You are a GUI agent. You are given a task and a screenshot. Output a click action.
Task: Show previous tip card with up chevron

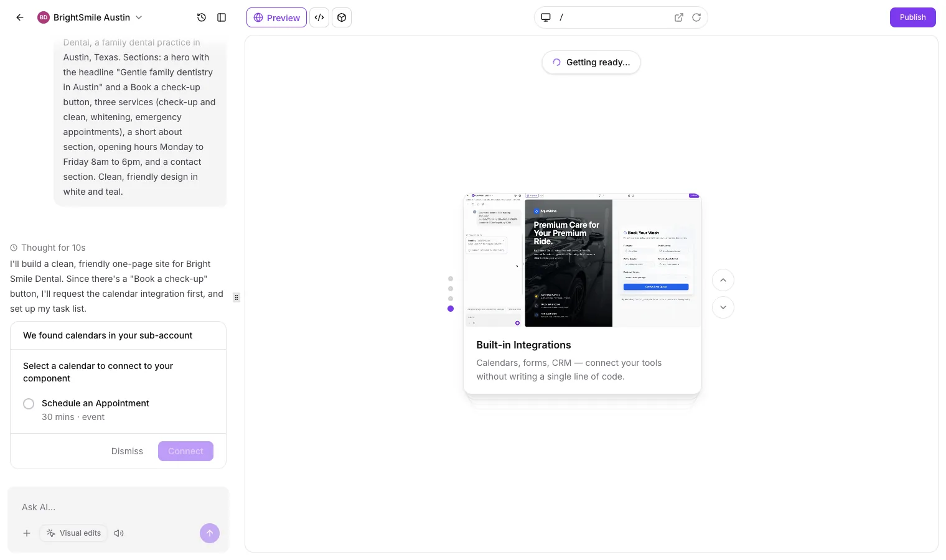click(723, 280)
